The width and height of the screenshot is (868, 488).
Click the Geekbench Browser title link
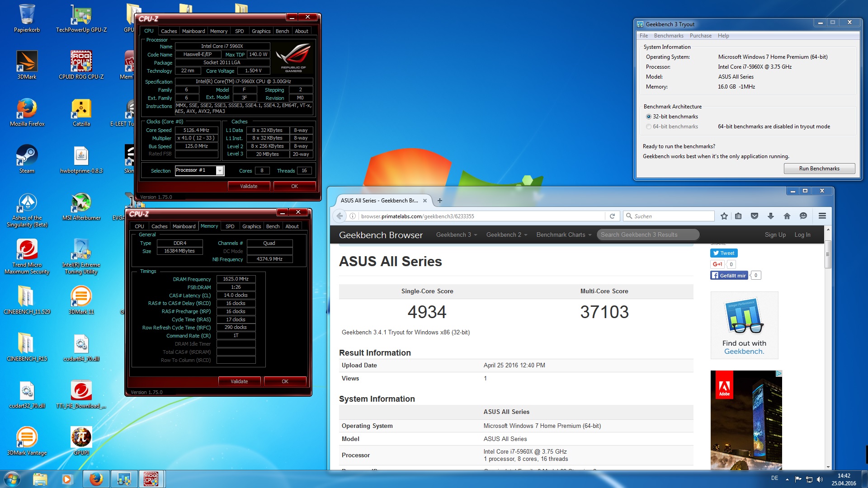click(x=381, y=235)
